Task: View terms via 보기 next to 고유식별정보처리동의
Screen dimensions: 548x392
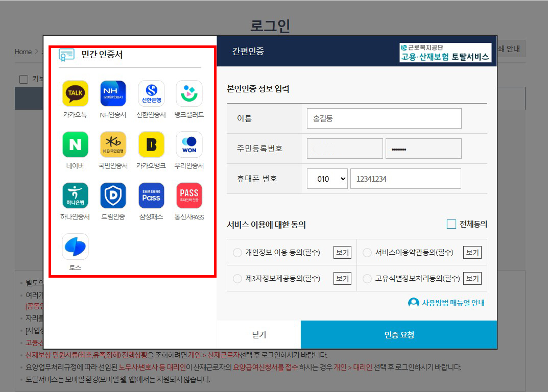Action: [x=472, y=278]
